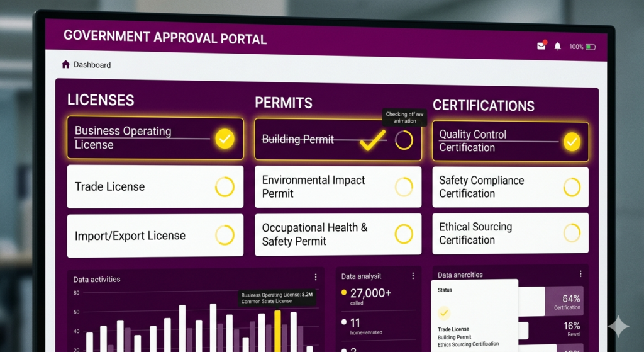644x352 pixels.
Task: Uncheck Quality Control Certification checkmark
Action: click(x=572, y=142)
